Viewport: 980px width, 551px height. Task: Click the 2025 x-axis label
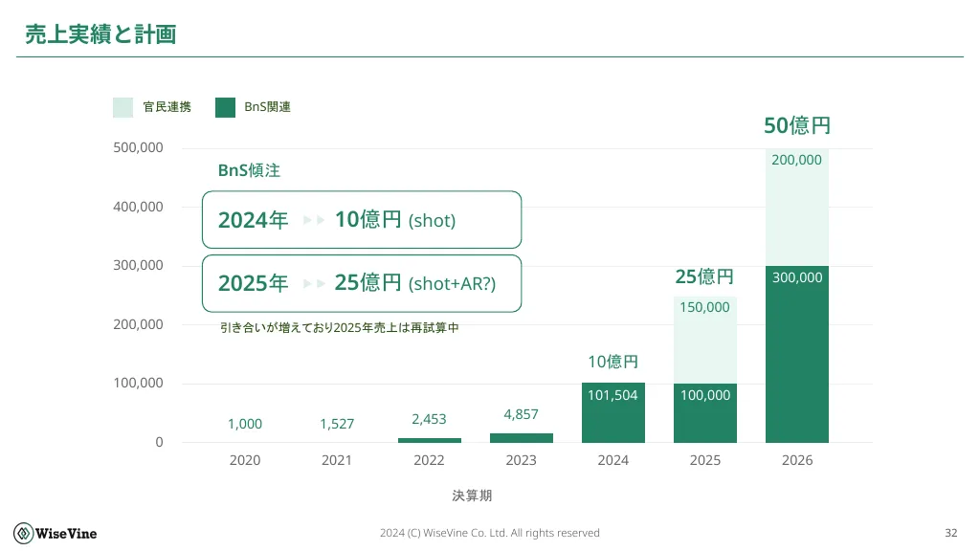(x=705, y=460)
